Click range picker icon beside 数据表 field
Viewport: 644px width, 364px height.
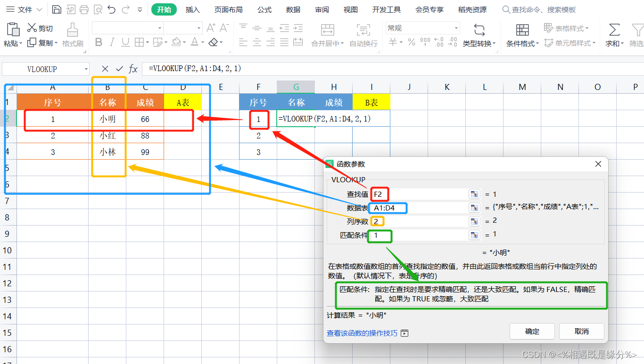tap(474, 208)
